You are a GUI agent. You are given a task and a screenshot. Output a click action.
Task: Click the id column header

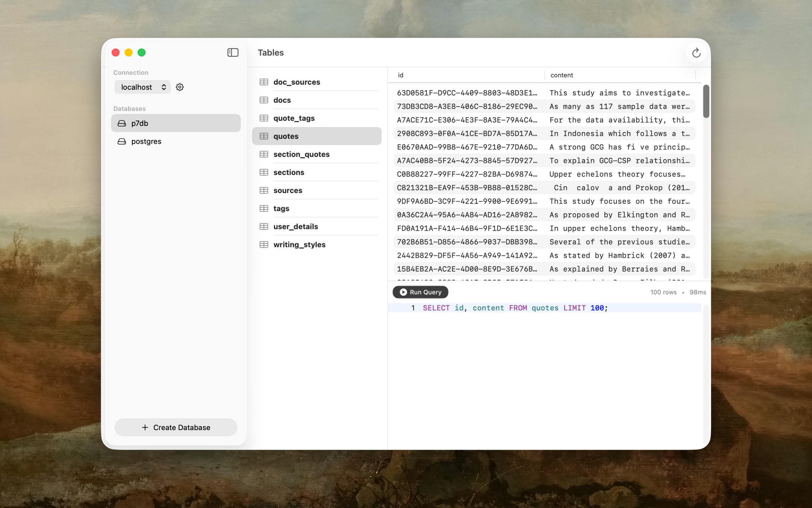click(x=400, y=75)
